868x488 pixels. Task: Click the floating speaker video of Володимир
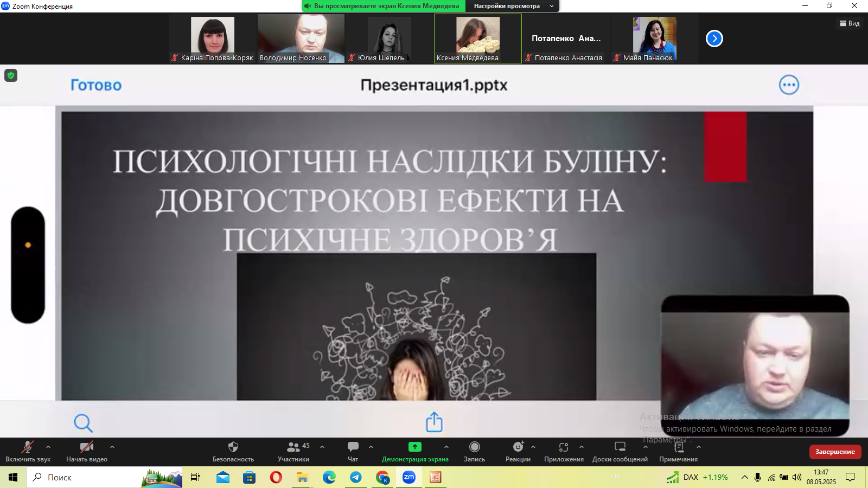pos(755,365)
